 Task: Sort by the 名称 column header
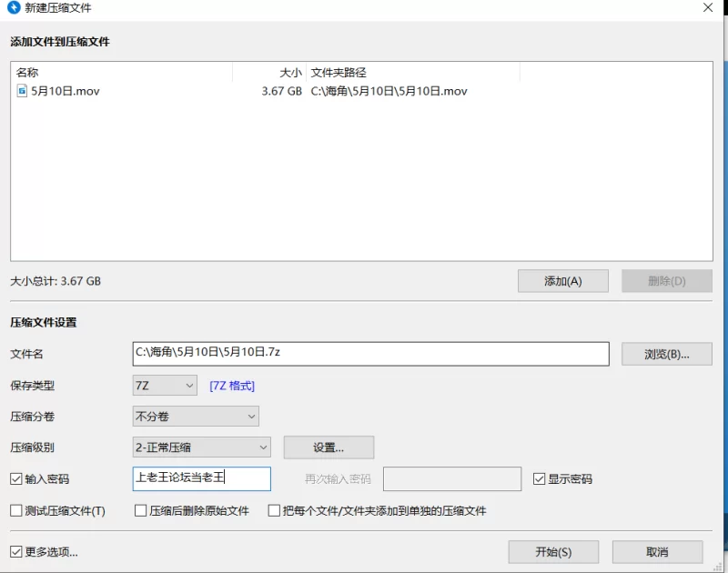121,73
